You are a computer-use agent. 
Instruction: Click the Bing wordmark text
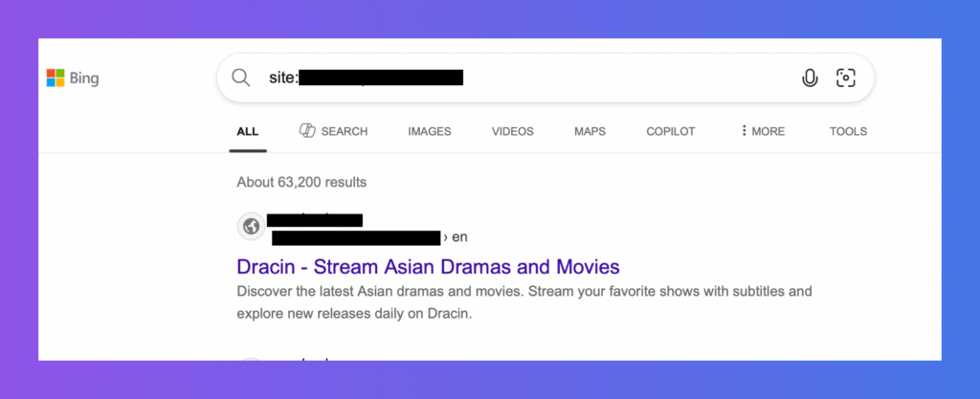(84, 78)
